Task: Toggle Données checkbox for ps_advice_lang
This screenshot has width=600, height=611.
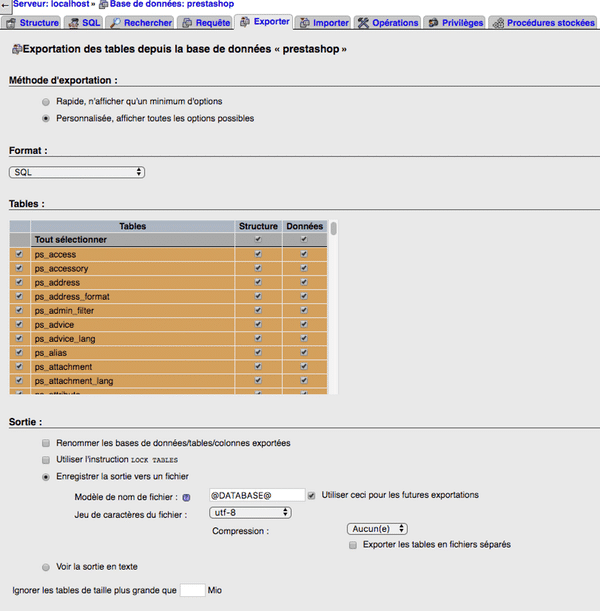Action: coord(304,338)
